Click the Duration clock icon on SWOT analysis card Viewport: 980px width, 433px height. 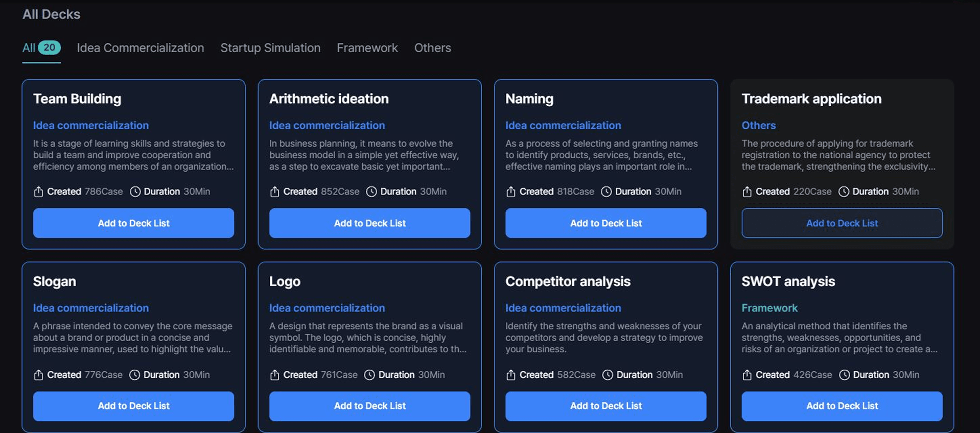(x=844, y=375)
